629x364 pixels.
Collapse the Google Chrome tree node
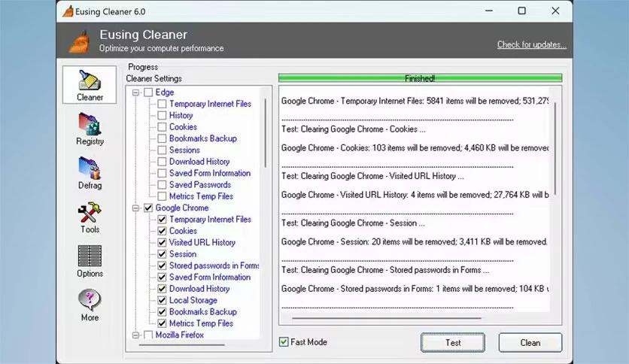pos(135,208)
